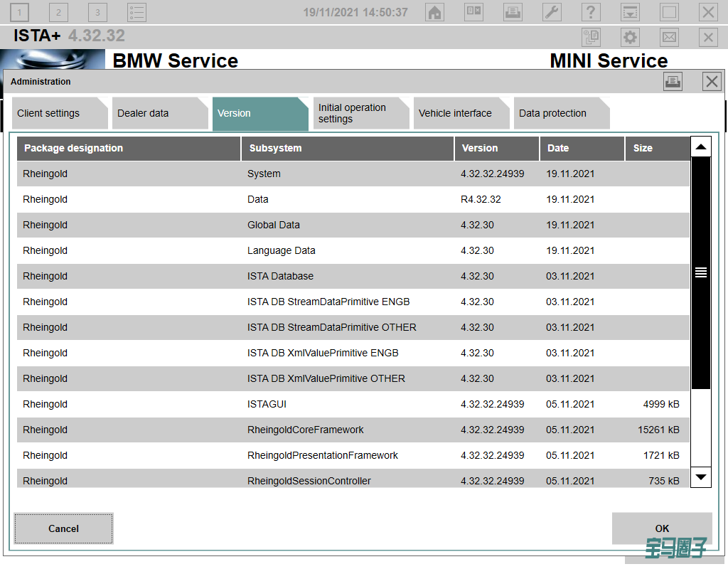Click the maximize window icon in the top toolbar
Viewport: 728px width, 569px height.
[x=669, y=12]
